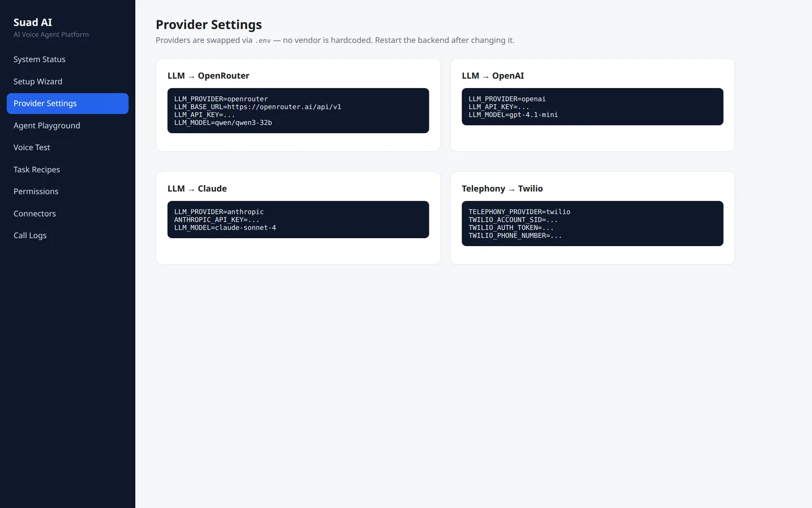Screen dimensions: 812x508
Task: Go to the Setup Wizard page
Action: click(68, 81)
